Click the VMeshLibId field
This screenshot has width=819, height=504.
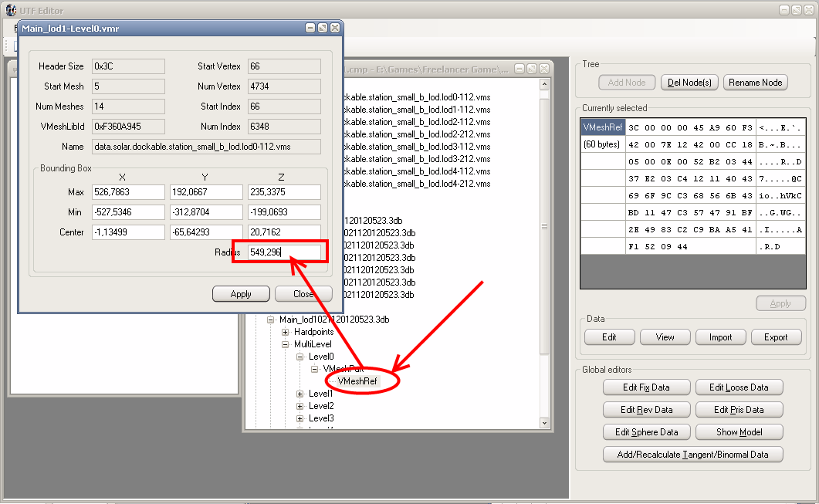point(128,127)
